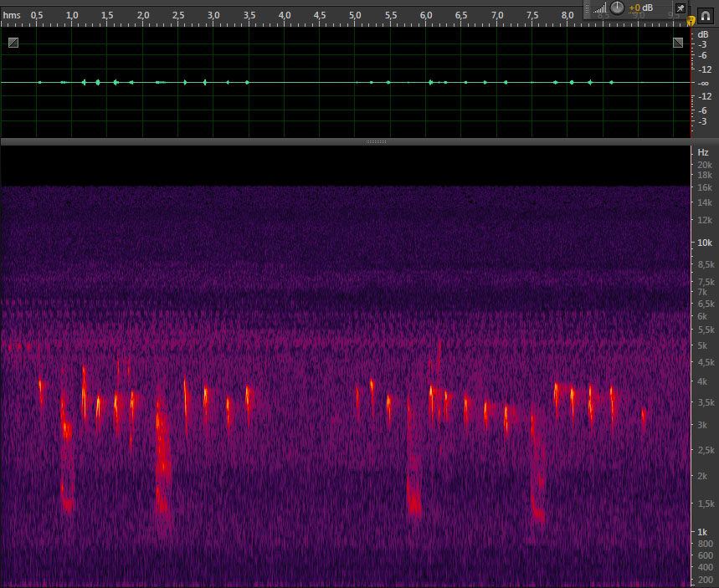This screenshot has height=588, width=719.
Task: Click the 800 label on the frequency scale
Action: click(x=706, y=544)
